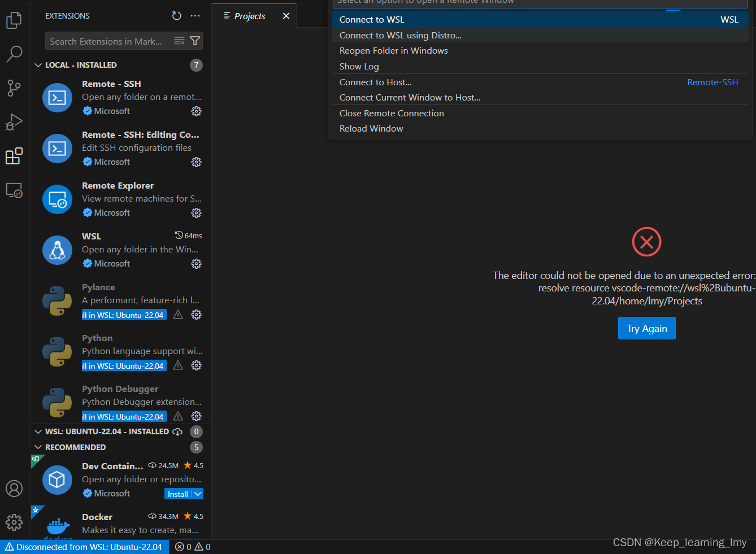Install the Dev Containers extension
Viewport: 756px width, 554px height.
(179, 494)
